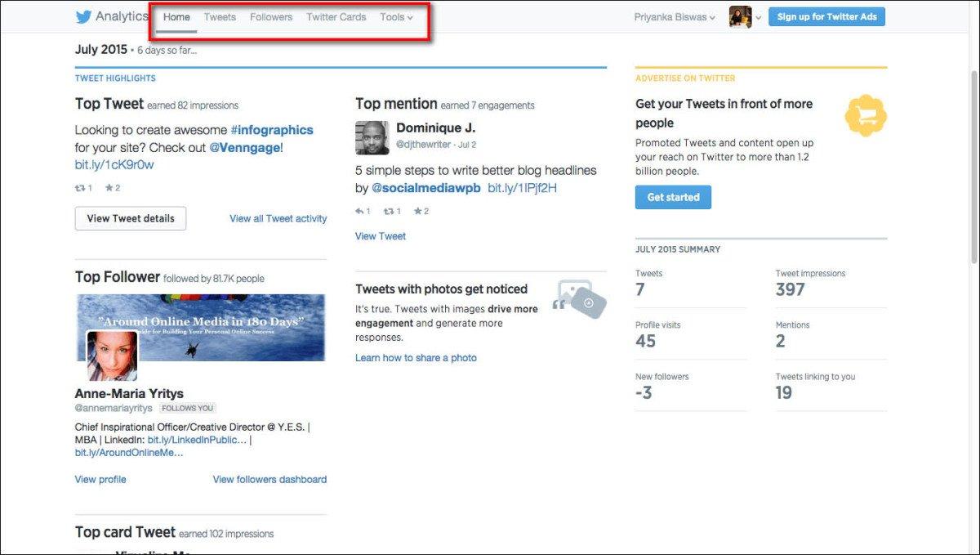Open the Followers tab
The height and width of the screenshot is (555, 980).
[271, 17]
